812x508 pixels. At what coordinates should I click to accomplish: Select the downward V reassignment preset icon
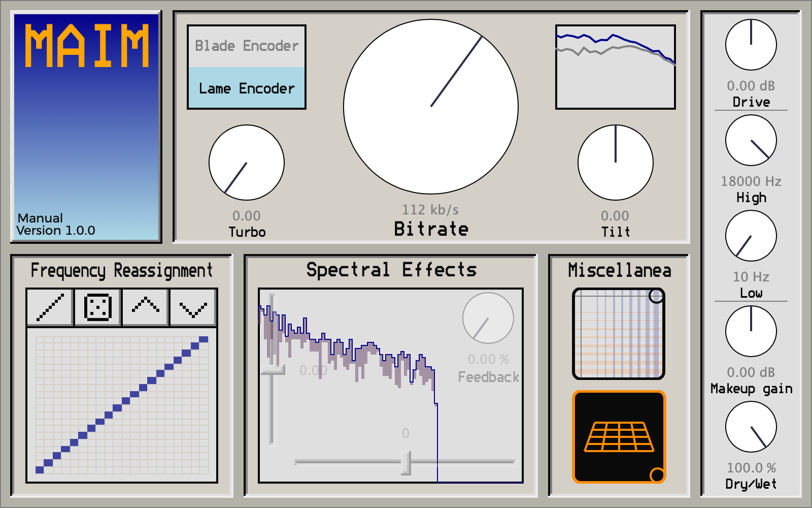point(193,307)
